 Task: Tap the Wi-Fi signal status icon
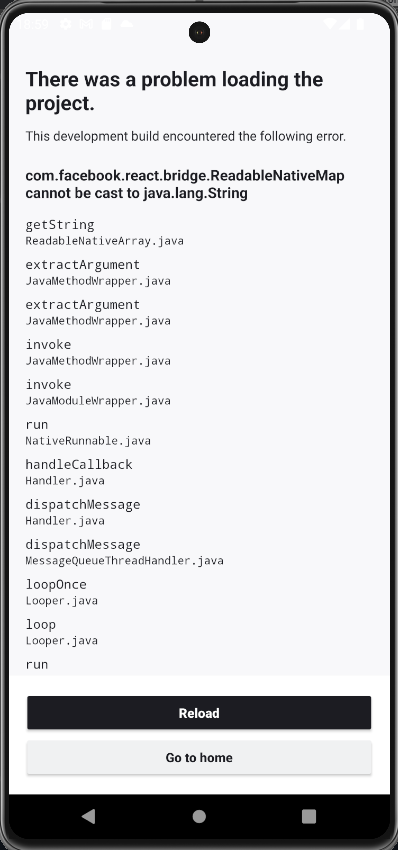tap(330, 24)
